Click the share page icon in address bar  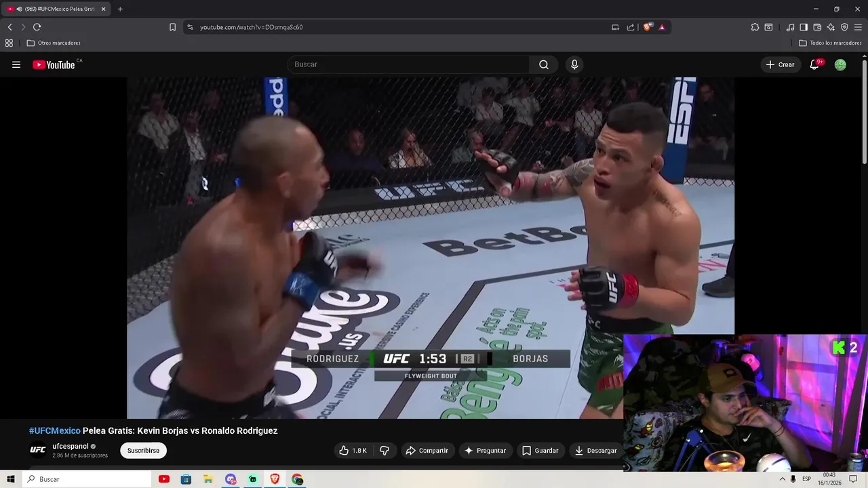pyautogui.click(x=631, y=27)
